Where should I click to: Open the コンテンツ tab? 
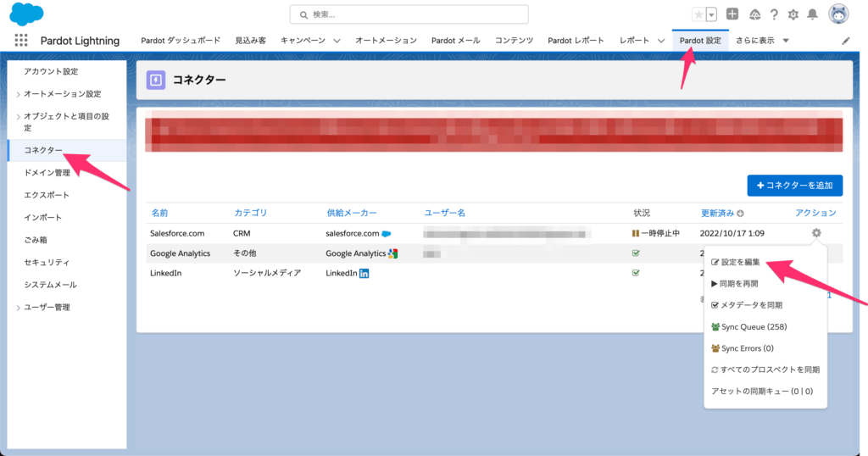point(514,41)
